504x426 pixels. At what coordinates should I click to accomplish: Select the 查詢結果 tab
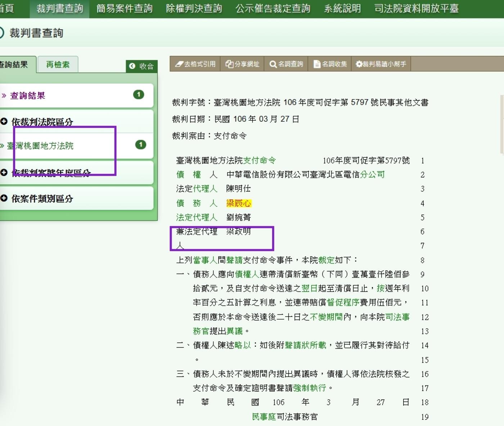pos(14,65)
